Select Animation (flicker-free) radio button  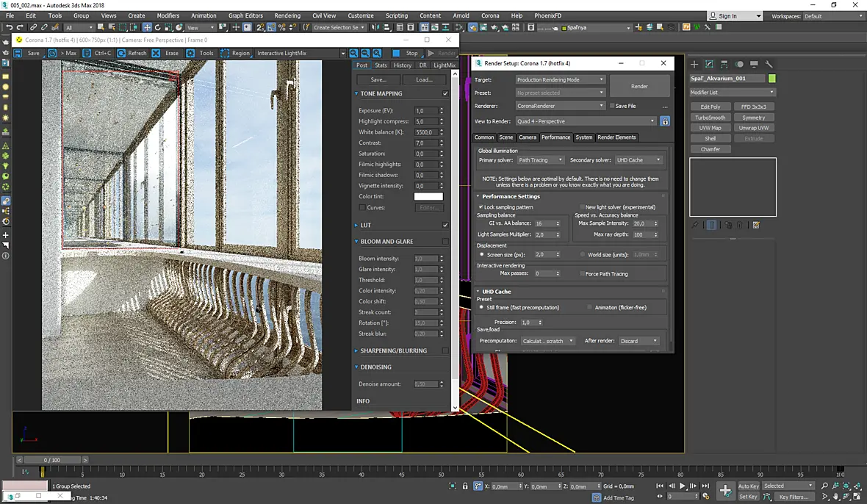tap(589, 307)
